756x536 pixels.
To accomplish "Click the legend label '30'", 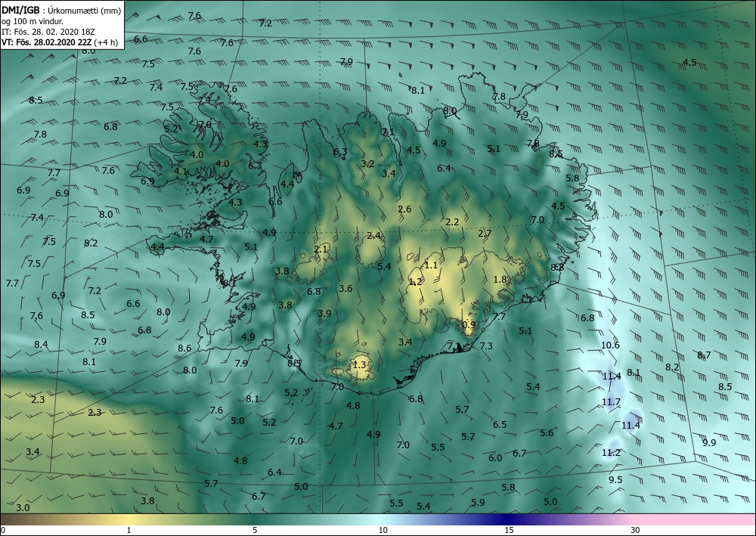I will (636, 530).
